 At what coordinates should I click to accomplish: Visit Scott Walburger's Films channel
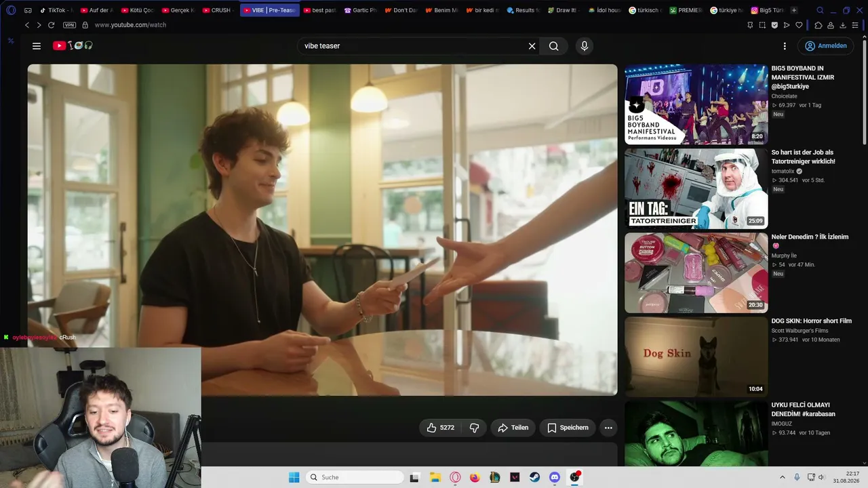point(800,331)
